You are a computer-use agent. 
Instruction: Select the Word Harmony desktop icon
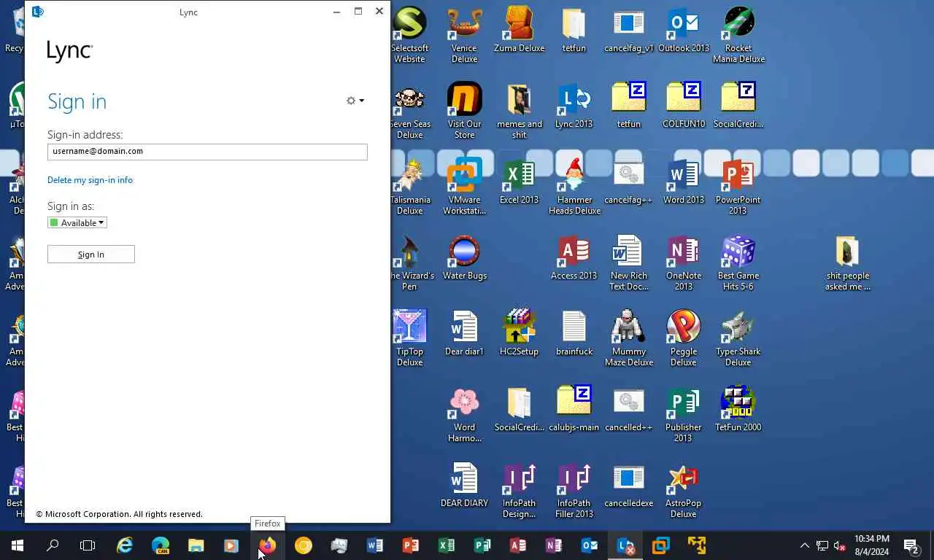(x=464, y=414)
